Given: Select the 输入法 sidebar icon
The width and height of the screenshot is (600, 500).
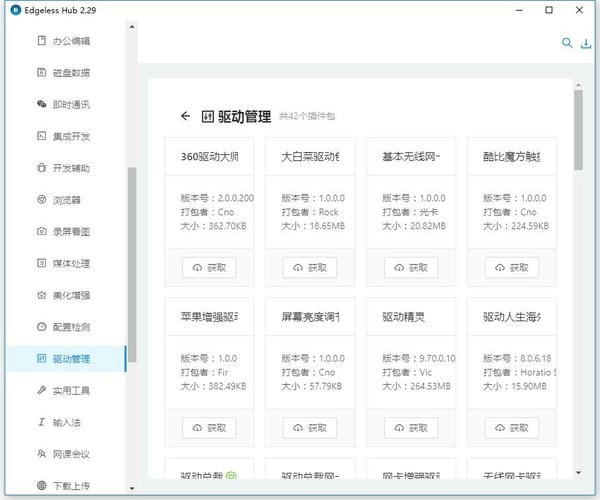Looking at the screenshot, I should pyautogui.click(x=42, y=422).
